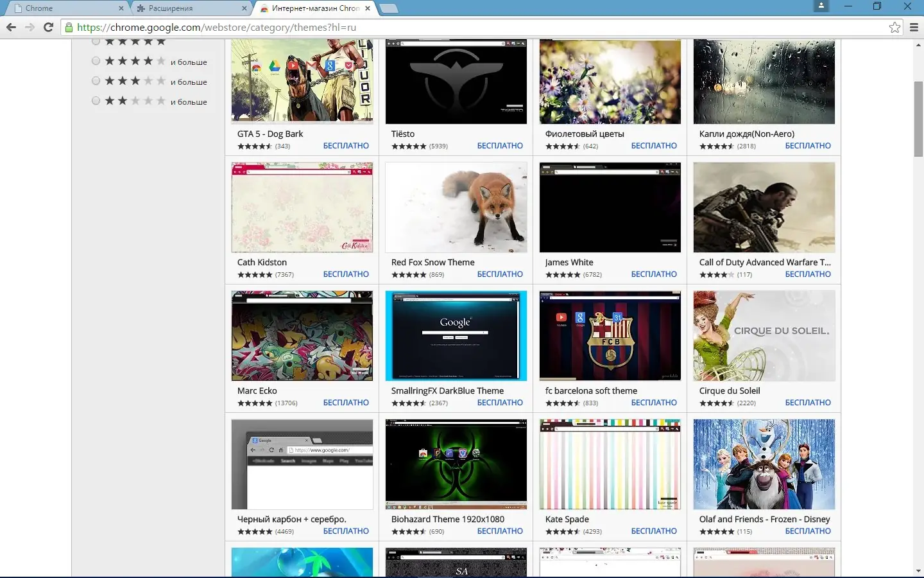
Task: Open the Фиолетовый цветы theme thumbnail
Action: coord(610,82)
